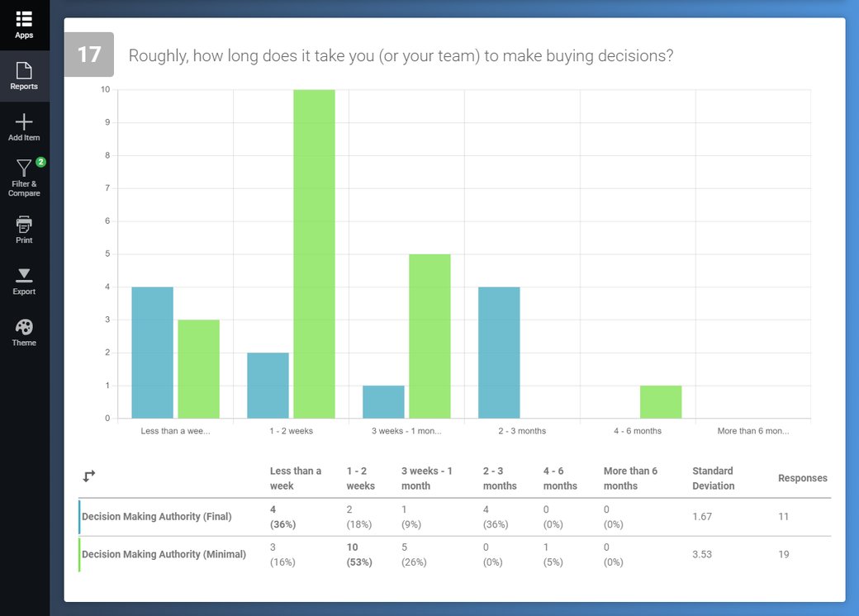Viewport: 859px width, 616px height.
Task: Click the 10 (53%) cell in the table
Action: [x=357, y=554]
